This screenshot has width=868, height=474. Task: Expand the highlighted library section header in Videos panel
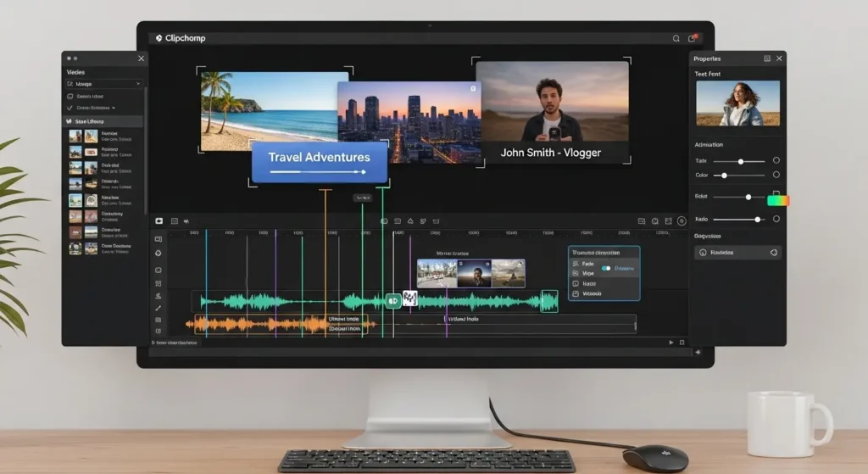click(103, 122)
